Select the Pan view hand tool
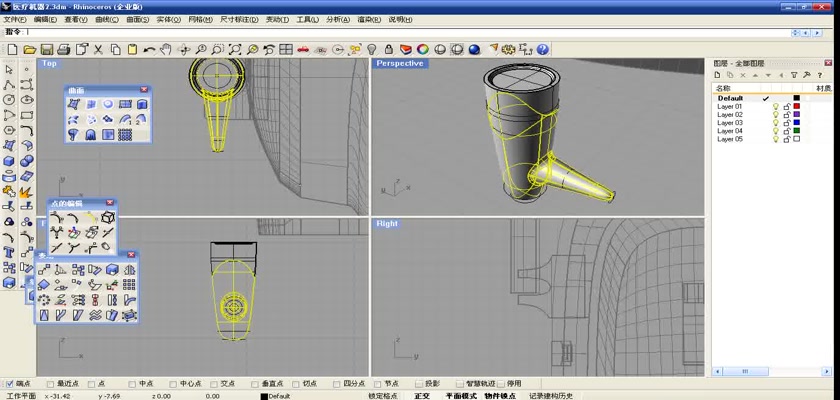This screenshot has height=400, width=840. (167, 49)
